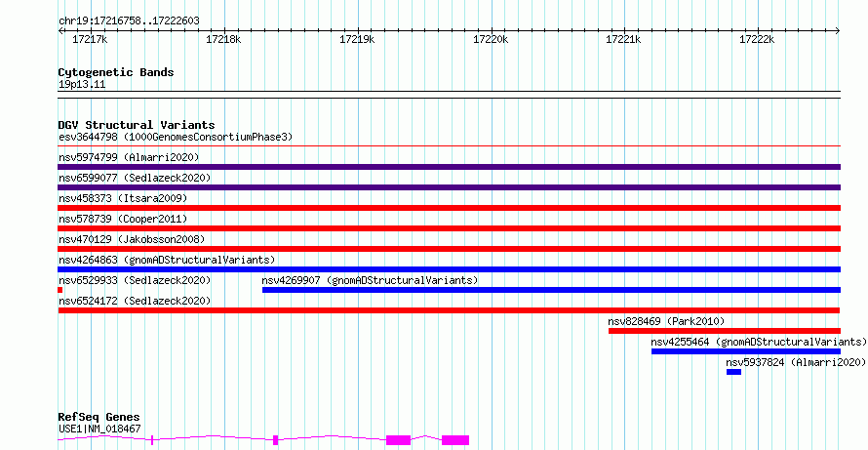Click the tiny red nsv6529933 variant mark
The height and width of the screenshot is (450, 868).
[x=60, y=290]
